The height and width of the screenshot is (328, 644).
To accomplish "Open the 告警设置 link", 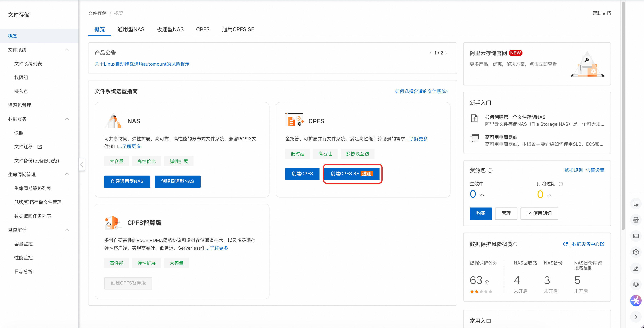I will (595, 170).
